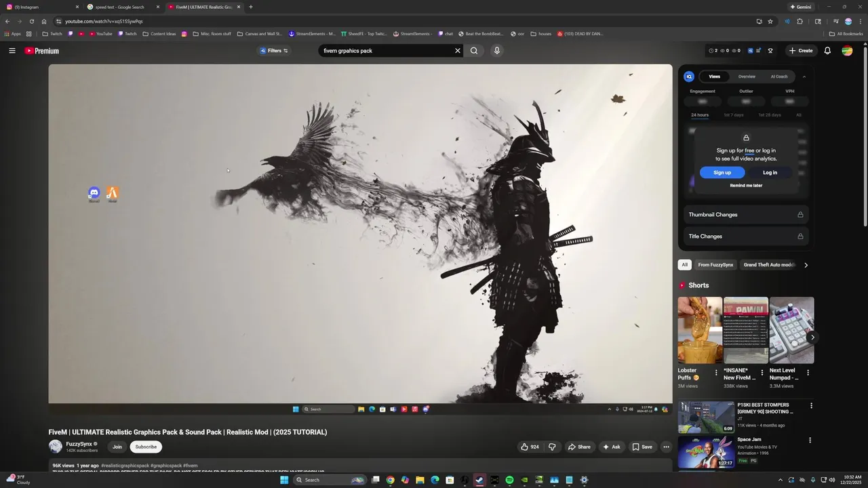Select the AI Coach tab
This screenshot has width=868, height=488.
779,77
